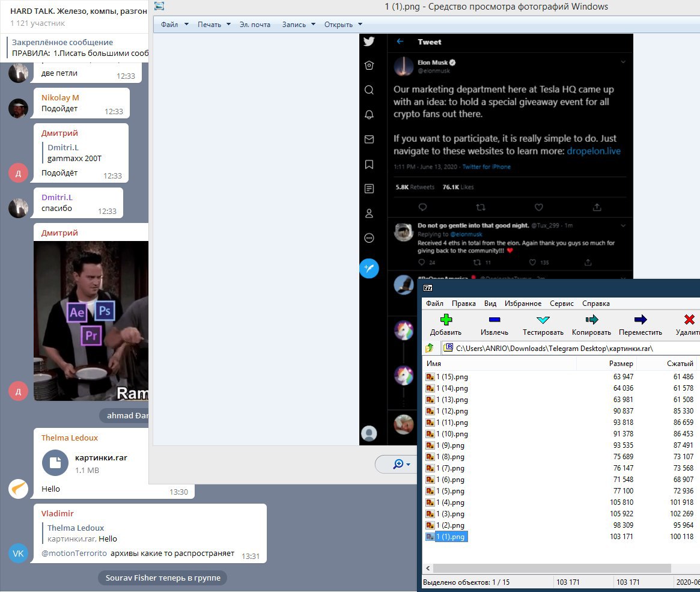Click the bookmarks icon in the Twitter sidebar

[x=369, y=164]
